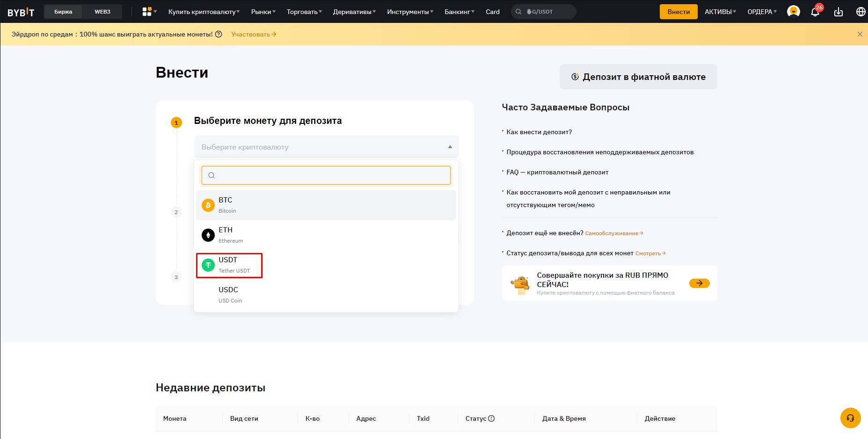Image resolution: width=868 pixels, height=439 pixels.
Task: Click the magnifier icon in coin search field
Action: coord(212,175)
